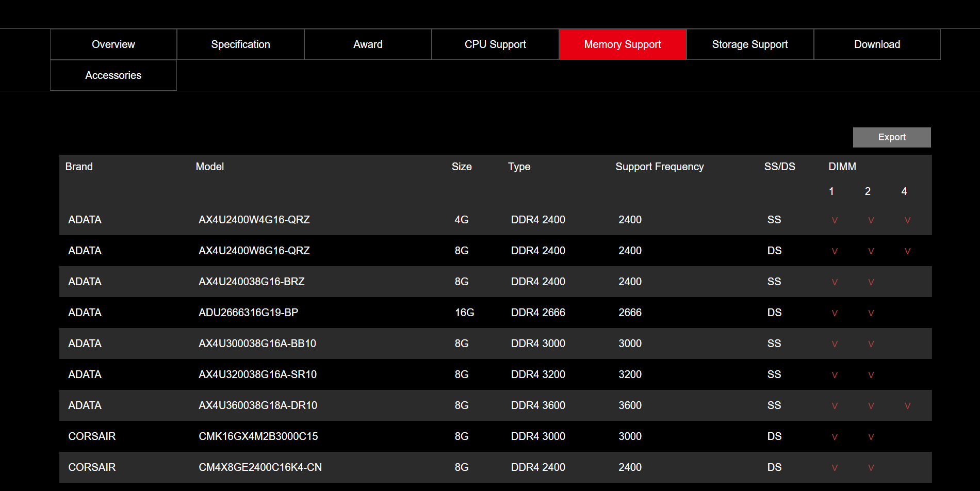Image resolution: width=980 pixels, height=491 pixels.
Task: Select model AX4U360038G18A-DR10
Action: tap(258, 405)
